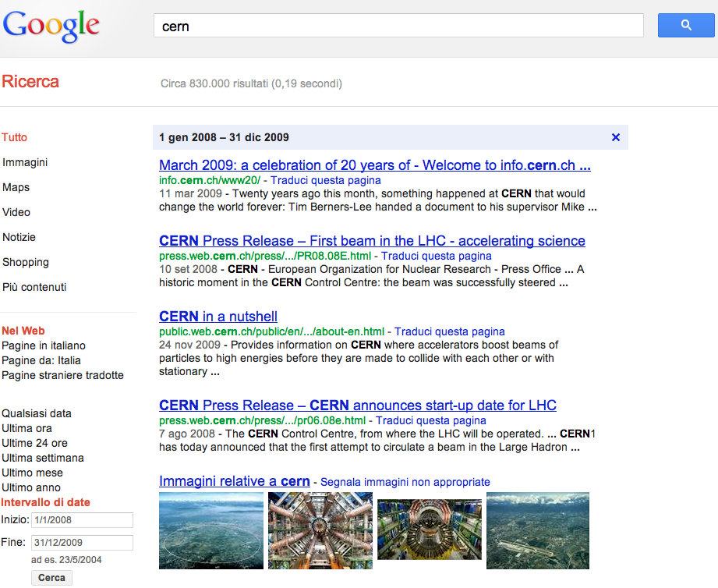Choose Qualsiasi data time filter
The image size is (718, 588).
(x=37, y=413)
